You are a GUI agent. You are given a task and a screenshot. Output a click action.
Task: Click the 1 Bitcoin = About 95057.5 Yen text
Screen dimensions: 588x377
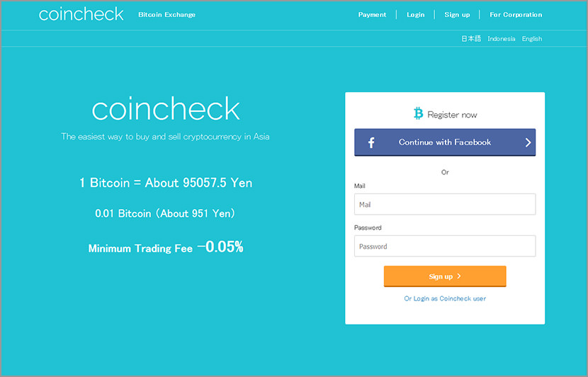(166, 183)
